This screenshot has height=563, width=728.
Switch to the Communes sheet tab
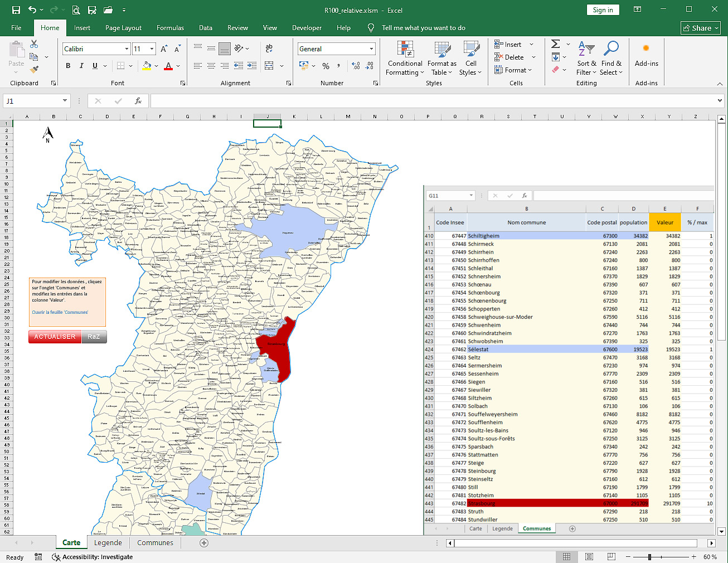coord(155,542)
